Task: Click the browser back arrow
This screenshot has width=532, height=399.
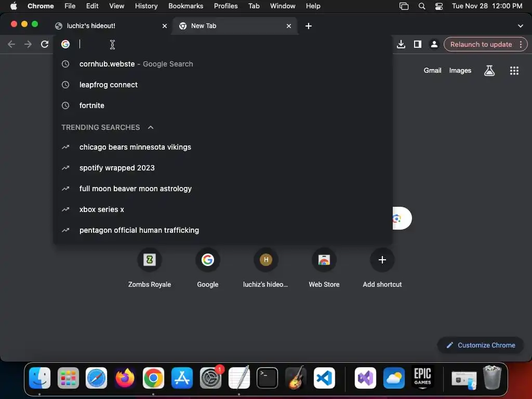Action: tap(11, 44)
